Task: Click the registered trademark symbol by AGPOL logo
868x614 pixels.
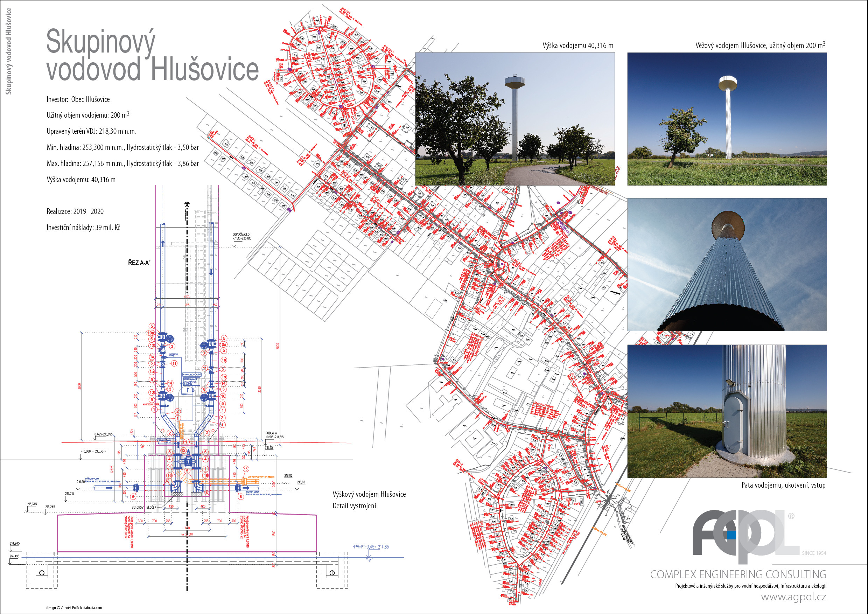Action: click(791, 516)
